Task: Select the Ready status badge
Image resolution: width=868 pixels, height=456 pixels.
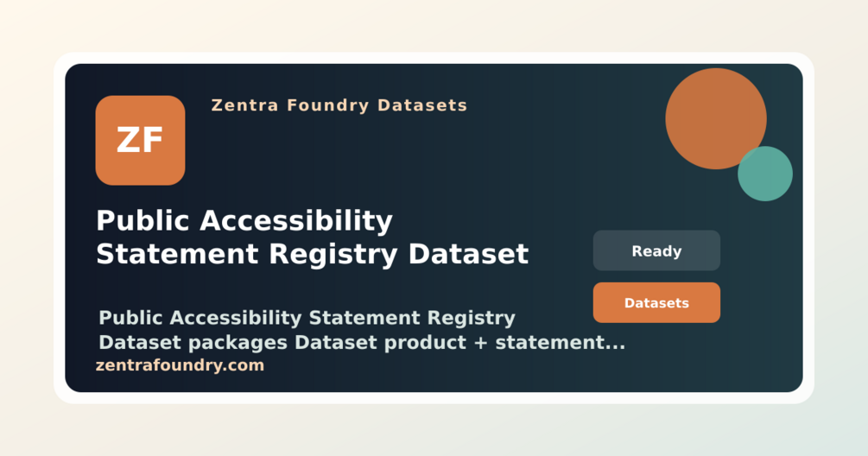Action: click(656, 250)
